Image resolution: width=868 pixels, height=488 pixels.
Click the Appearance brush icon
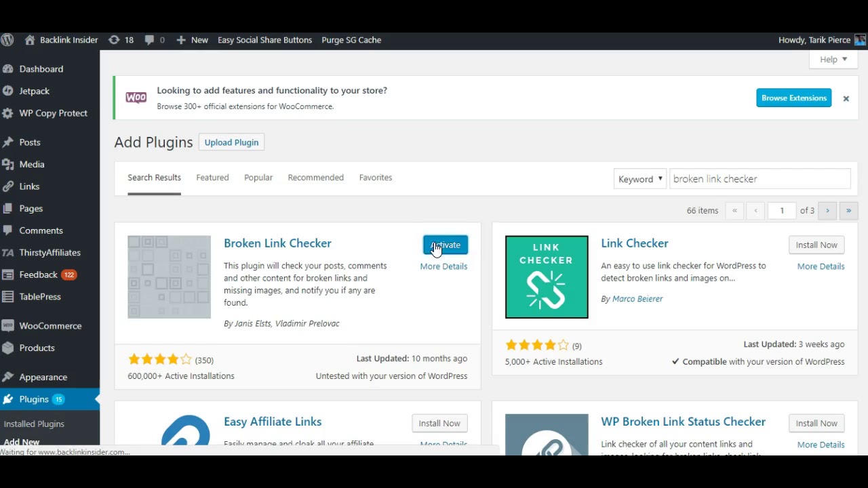(x=7, y=377)
